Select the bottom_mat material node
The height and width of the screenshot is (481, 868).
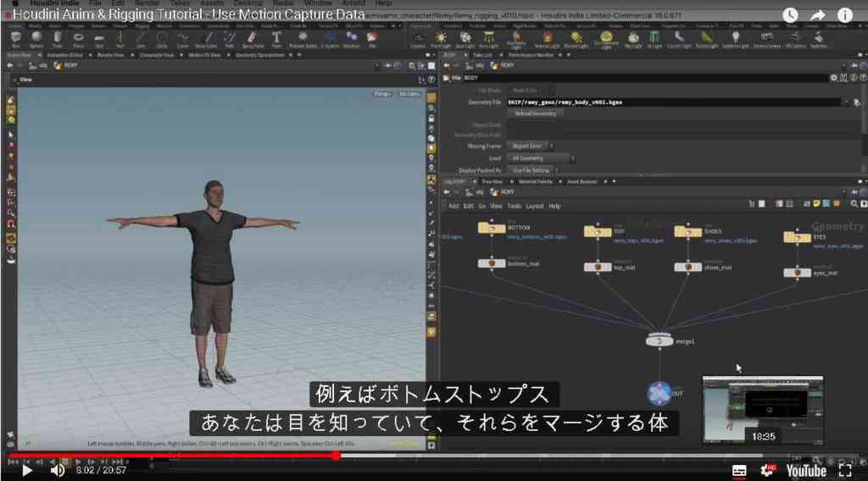(x=492, y=263)
